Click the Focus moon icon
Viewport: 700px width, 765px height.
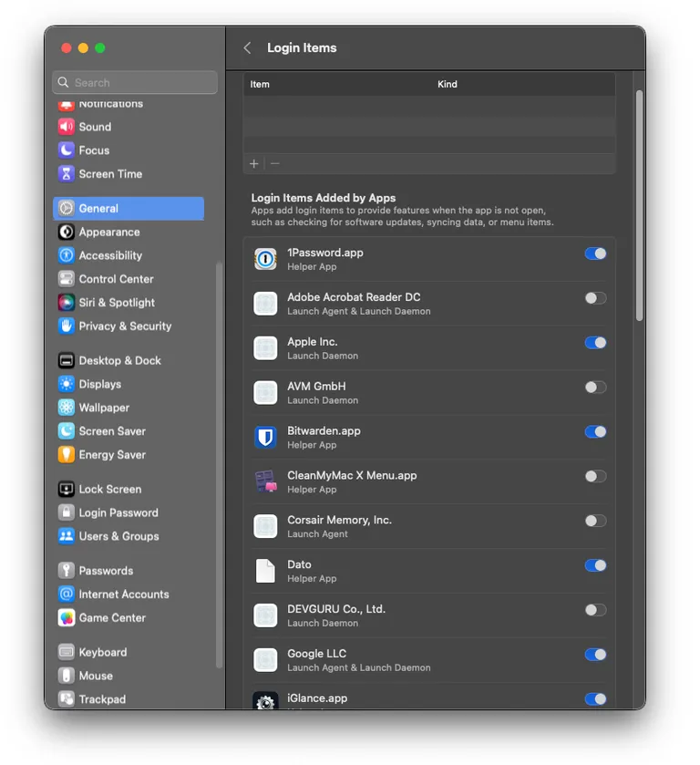(x=67, y=150)
